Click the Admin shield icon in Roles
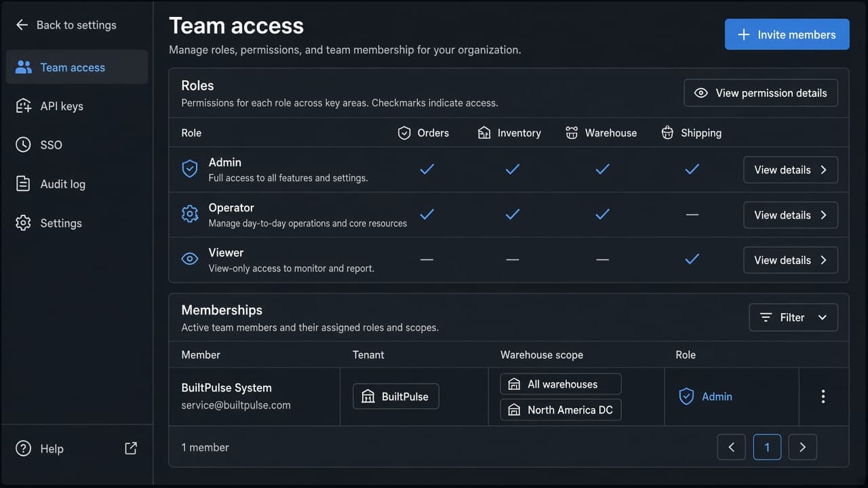This screenshot has height=488, width=868. click(x=190, y=169)
